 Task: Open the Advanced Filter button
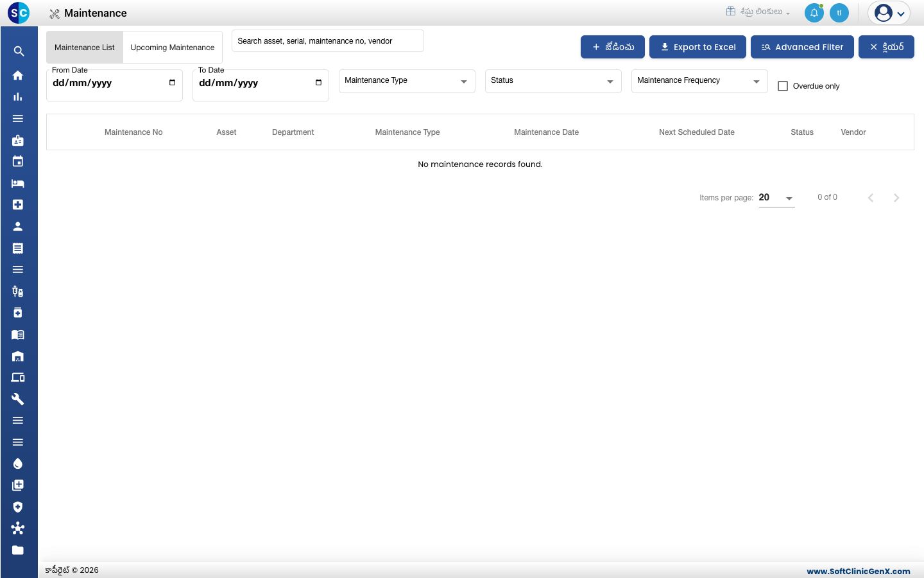[x=802, y=47]
